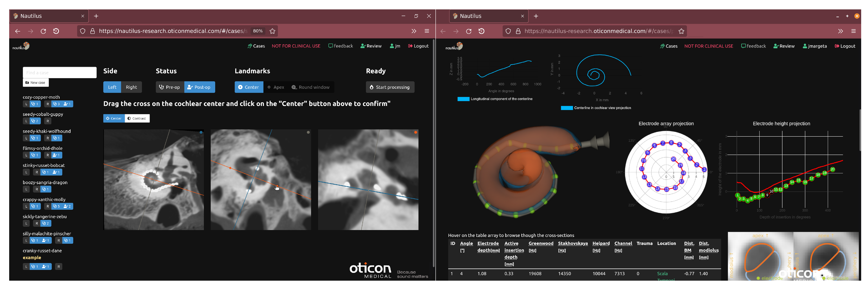
Task: Expand the right browser's overflow chevron
Action: coord(840,31)
